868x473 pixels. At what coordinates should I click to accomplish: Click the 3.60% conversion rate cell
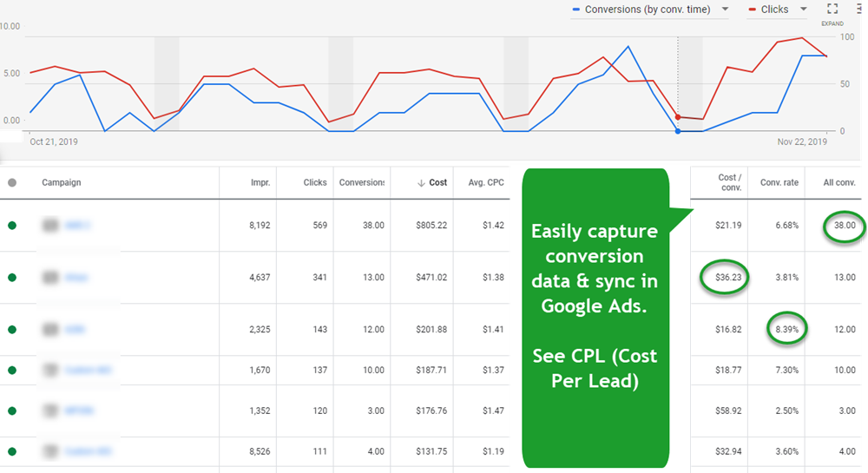point(786,451)
